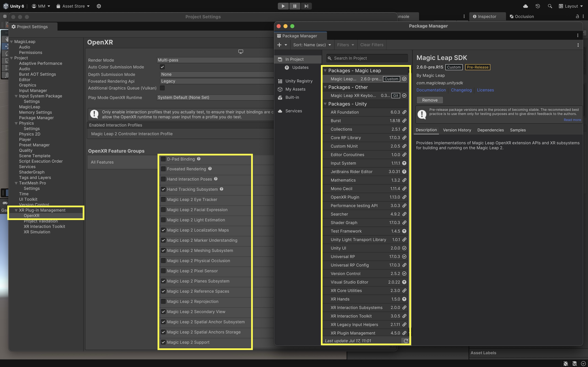Open the Changelog link

click(461, 90)
